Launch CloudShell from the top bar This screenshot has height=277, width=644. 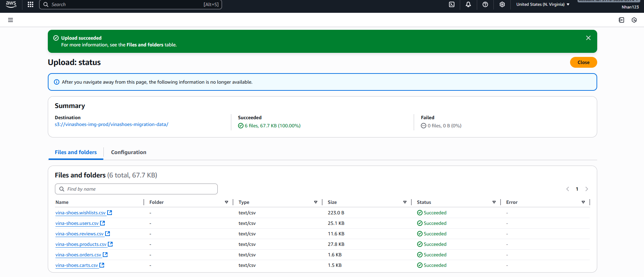pos(452,4)
